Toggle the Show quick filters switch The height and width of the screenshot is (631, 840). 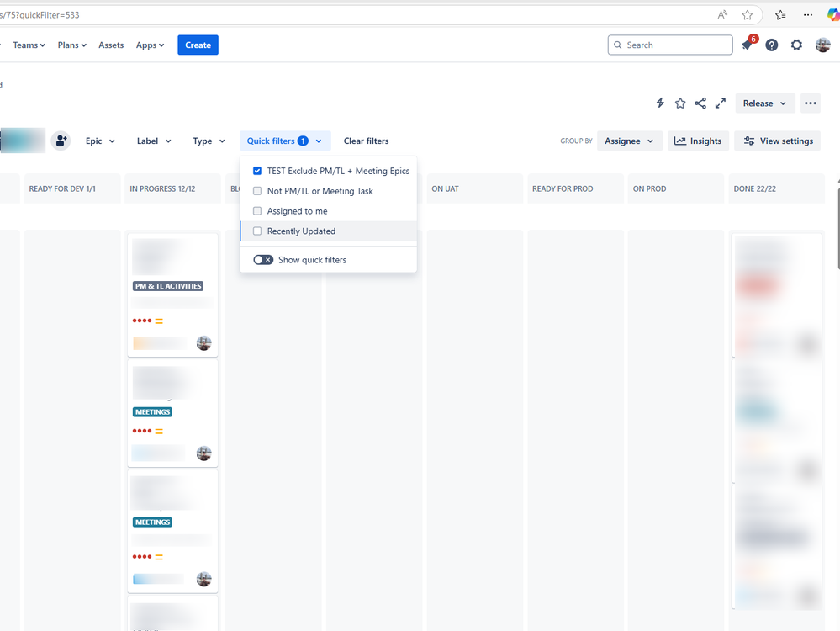tap(263, 259)
